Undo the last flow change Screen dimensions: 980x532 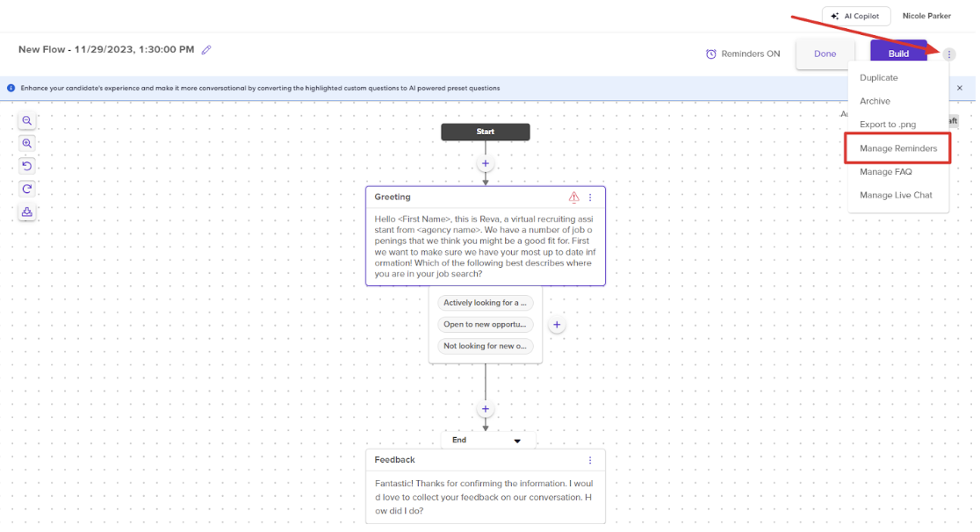pos(27,166)
